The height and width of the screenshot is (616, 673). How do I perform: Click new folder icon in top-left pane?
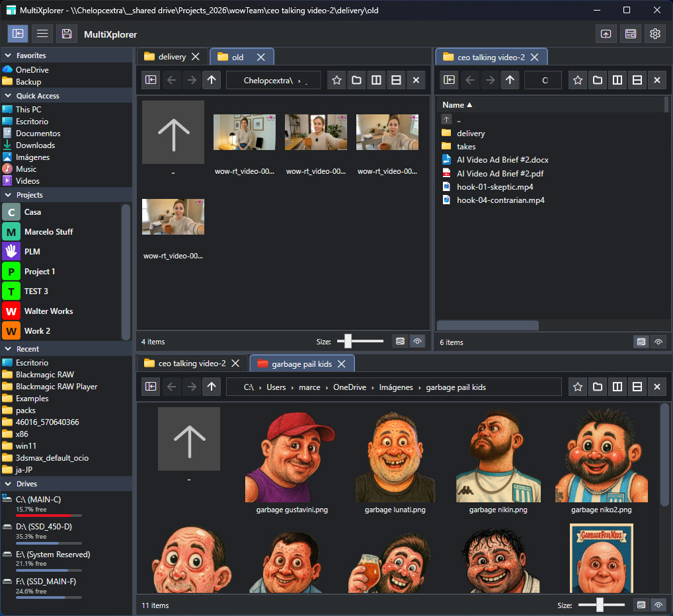click(x=357, y=80)
